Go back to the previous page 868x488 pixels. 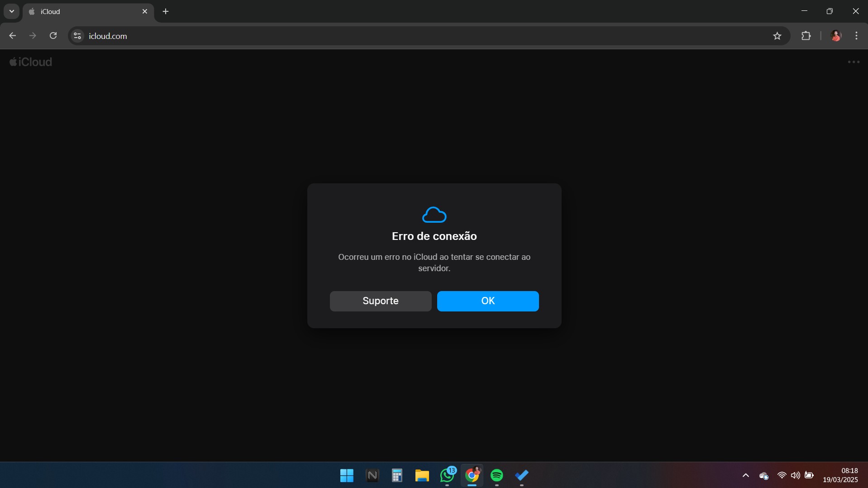pos(13,36)
